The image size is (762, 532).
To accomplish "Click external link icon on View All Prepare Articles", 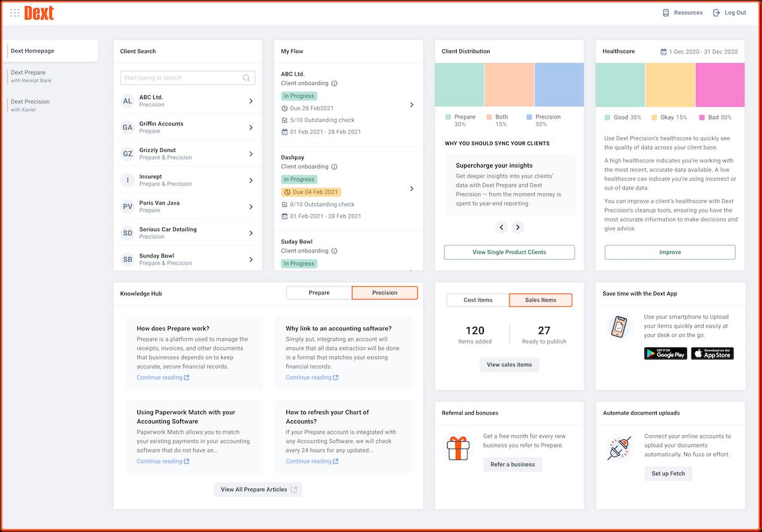I will pyautogui.click(x=293, y=489).
